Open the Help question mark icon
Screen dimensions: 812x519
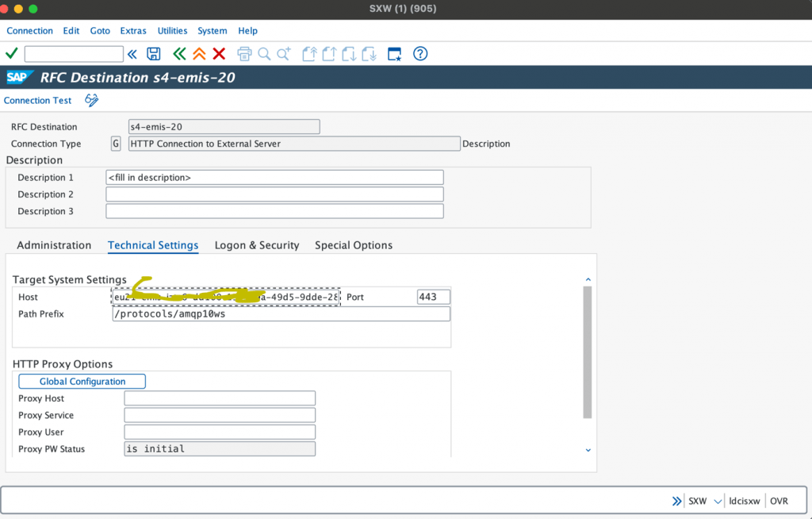coord(420,54)
